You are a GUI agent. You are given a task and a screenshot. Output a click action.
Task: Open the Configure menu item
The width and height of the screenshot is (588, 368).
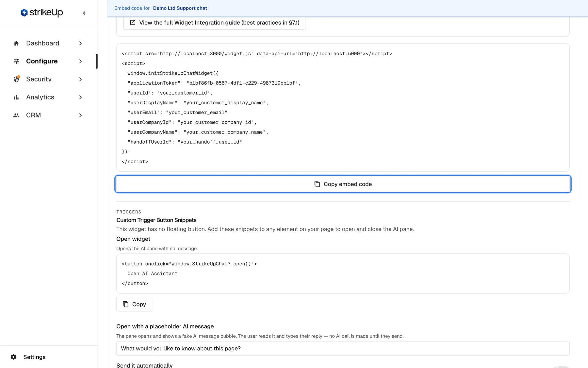(x=48, y=61)
